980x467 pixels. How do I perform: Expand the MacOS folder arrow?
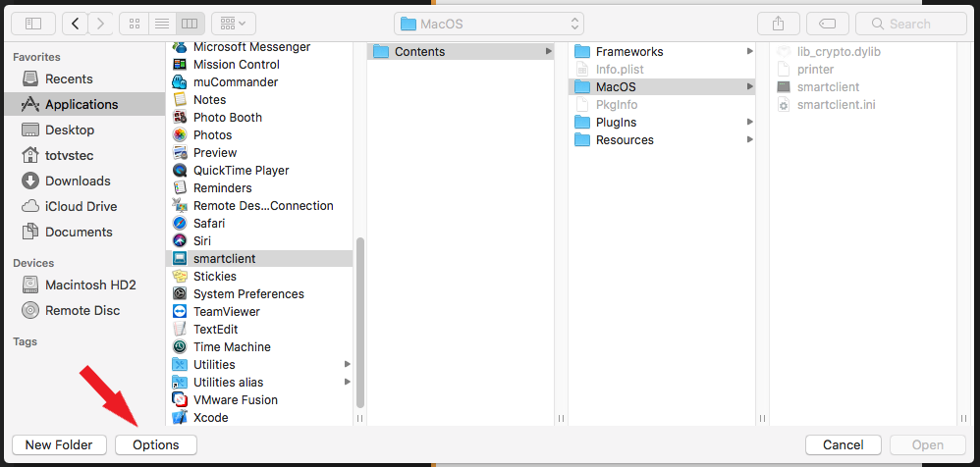pyautogui.click(x=749, y=86)
